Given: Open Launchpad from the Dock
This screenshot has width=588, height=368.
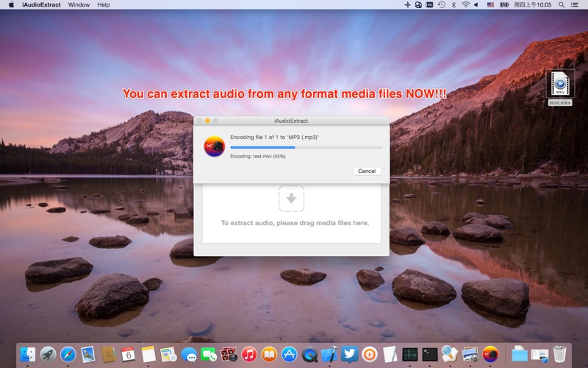Looking at the screenshot, I should tap(48, 354).
